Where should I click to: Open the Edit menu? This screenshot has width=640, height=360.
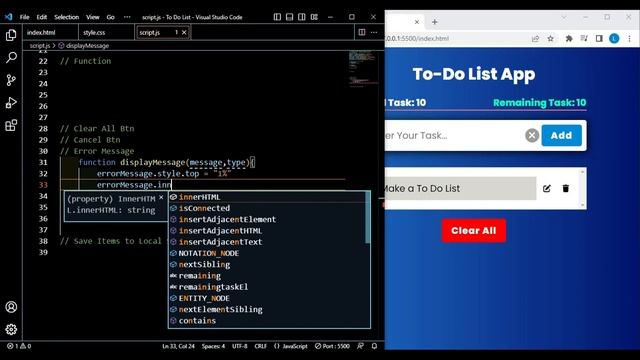point(42,17)
